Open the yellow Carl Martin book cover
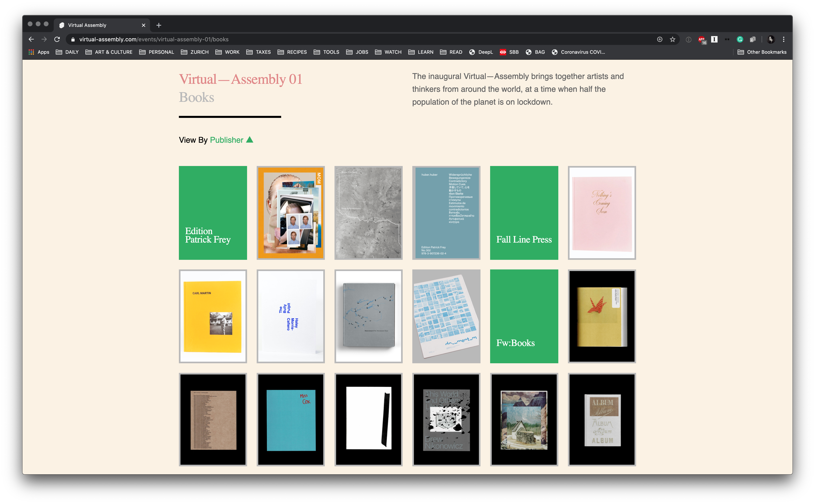The height and width of the screenshot is (504, 815). [213, 316]
